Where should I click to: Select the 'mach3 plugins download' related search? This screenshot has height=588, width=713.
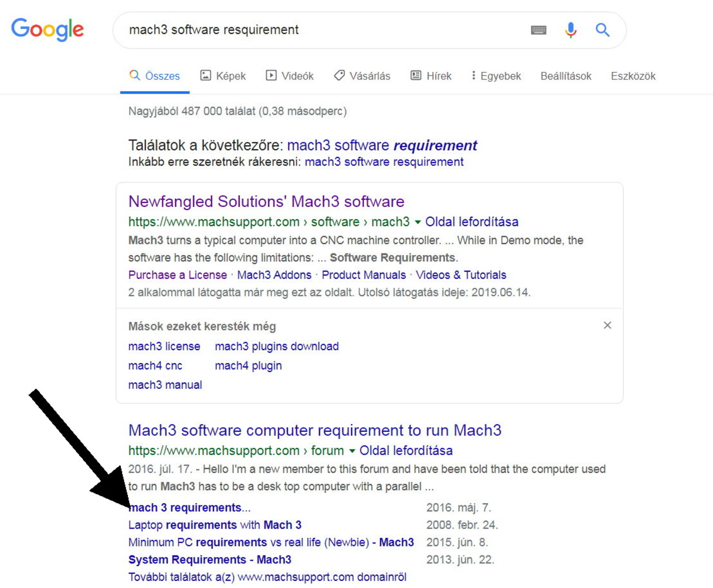pos(277,346)
